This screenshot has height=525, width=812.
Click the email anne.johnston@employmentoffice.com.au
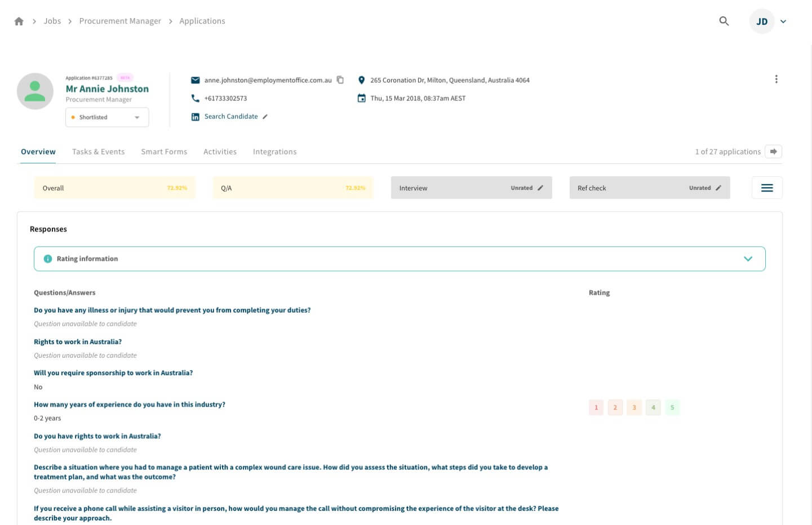[268, 80]
